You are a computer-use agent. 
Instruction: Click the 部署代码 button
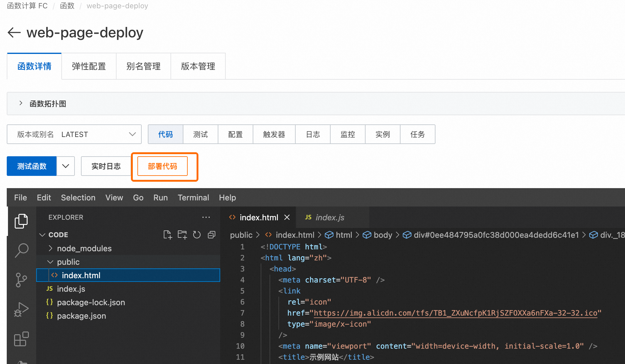coord(163,166)
